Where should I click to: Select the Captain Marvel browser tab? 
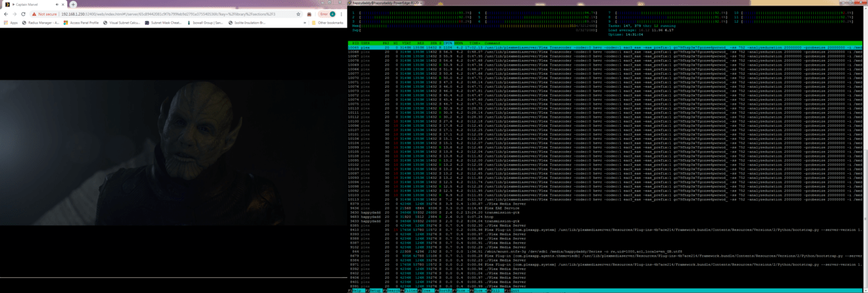34,4
